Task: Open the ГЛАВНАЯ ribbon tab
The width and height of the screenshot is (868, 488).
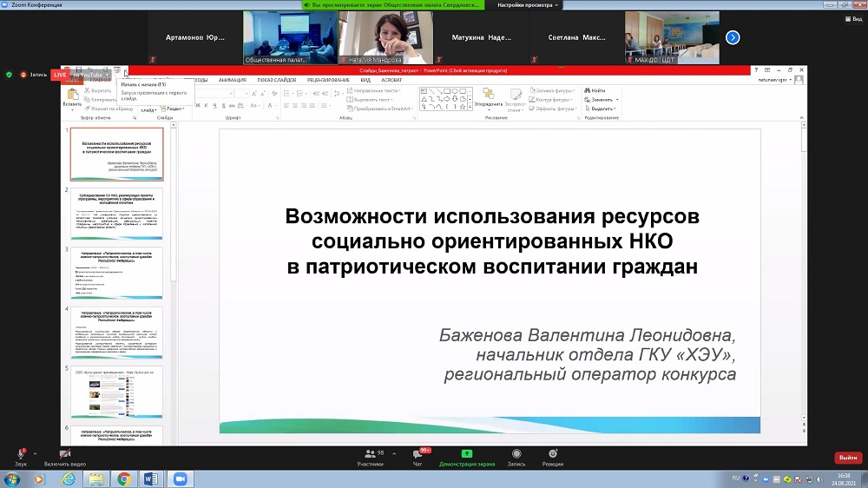Action: coord(101,80)
